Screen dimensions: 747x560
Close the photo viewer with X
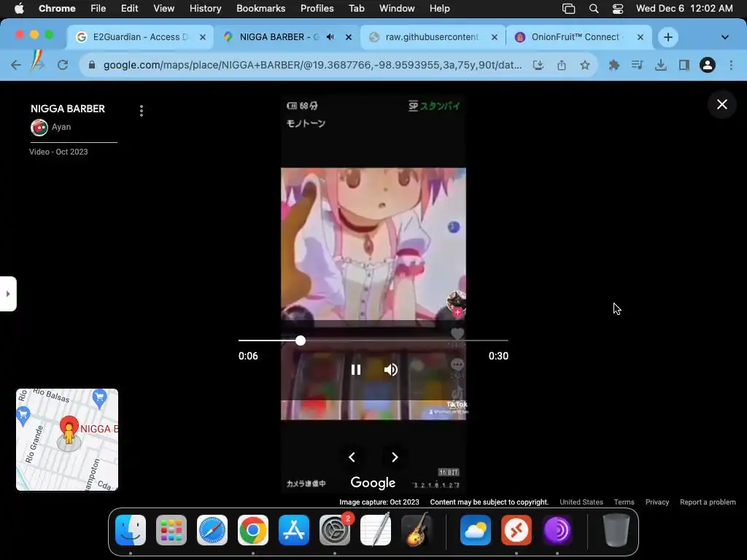coord(721,104)
